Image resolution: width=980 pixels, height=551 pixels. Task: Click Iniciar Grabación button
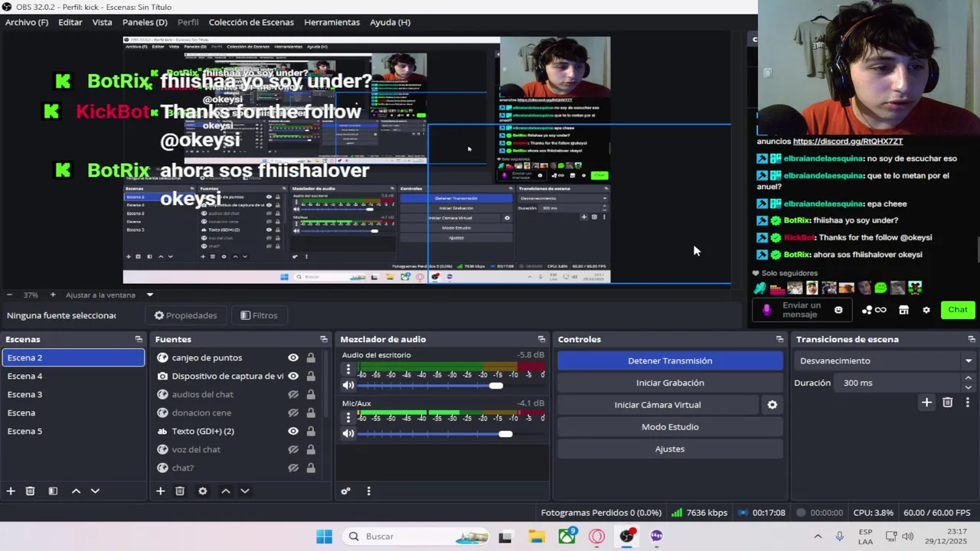[670, 383]
